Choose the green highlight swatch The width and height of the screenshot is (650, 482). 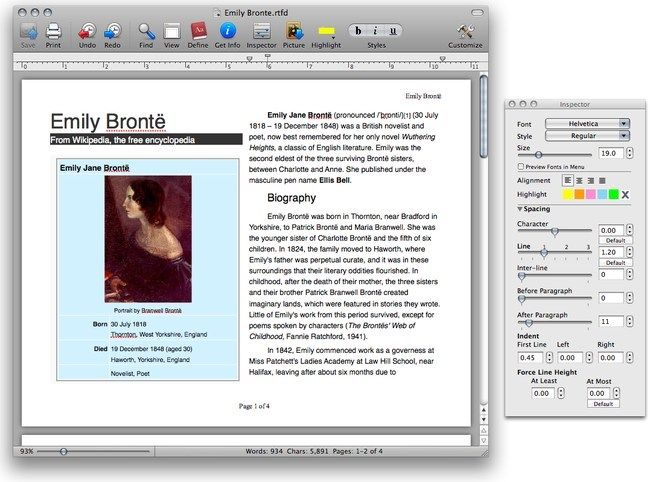point(614,194)
